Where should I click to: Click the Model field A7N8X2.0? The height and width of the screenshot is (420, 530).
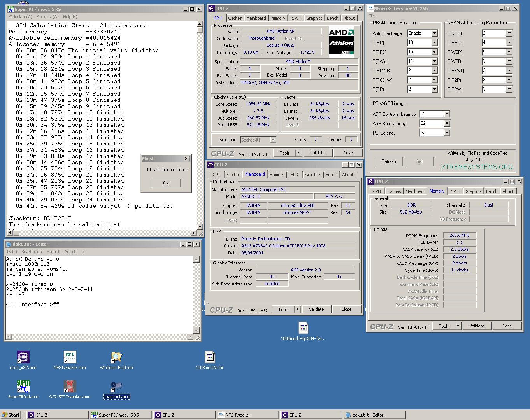coord(277,196)
